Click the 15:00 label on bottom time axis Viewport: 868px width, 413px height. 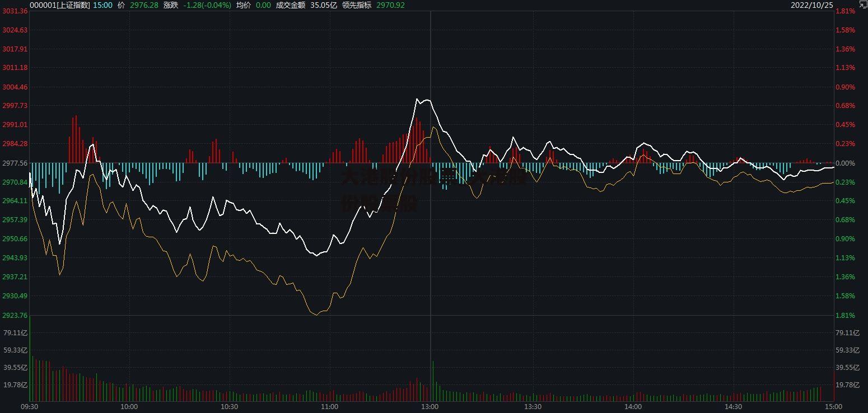[x=833, y=407]
